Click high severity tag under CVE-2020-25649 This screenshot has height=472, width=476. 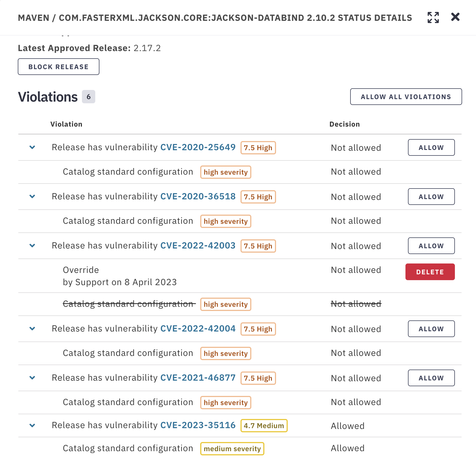tap(226, 172)
